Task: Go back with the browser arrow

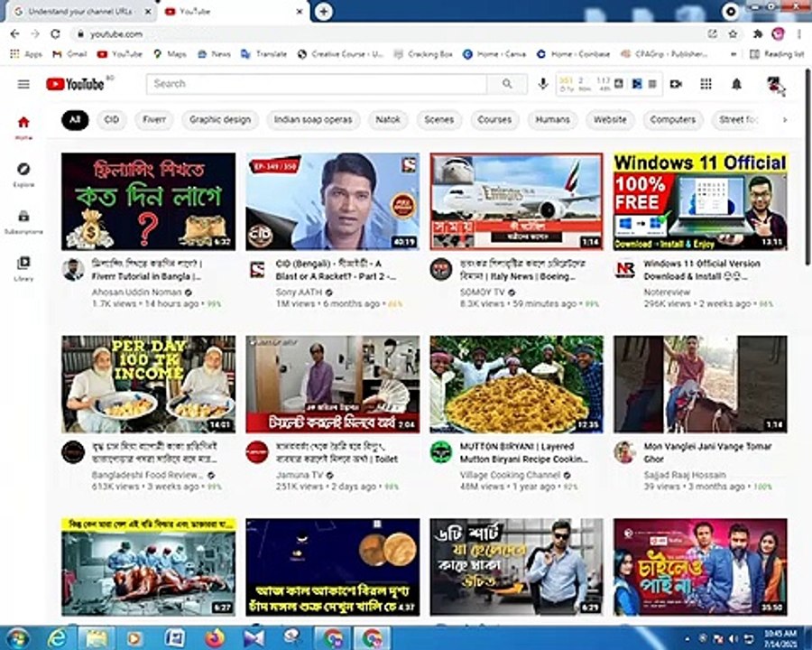Action: pyautogui.click(x=14, y=34)
